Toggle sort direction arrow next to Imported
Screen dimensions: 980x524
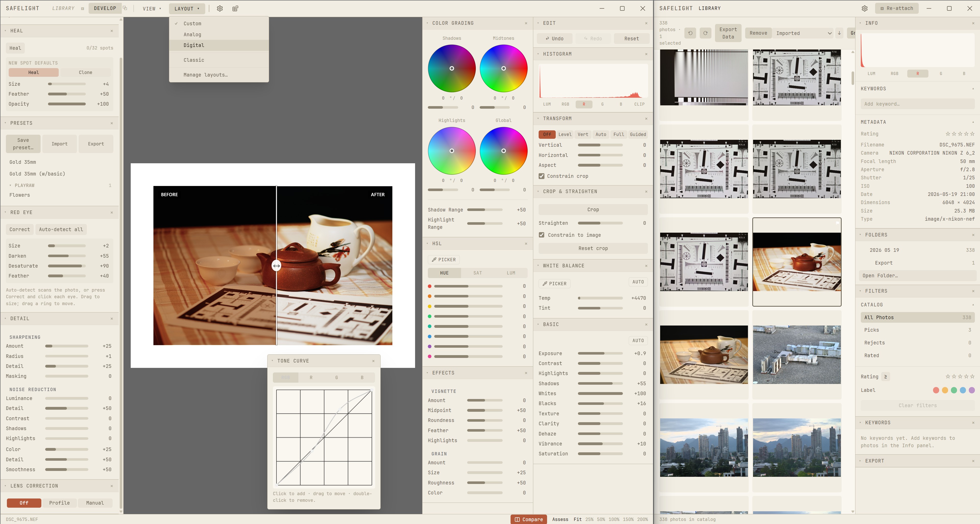click(839, 33)
